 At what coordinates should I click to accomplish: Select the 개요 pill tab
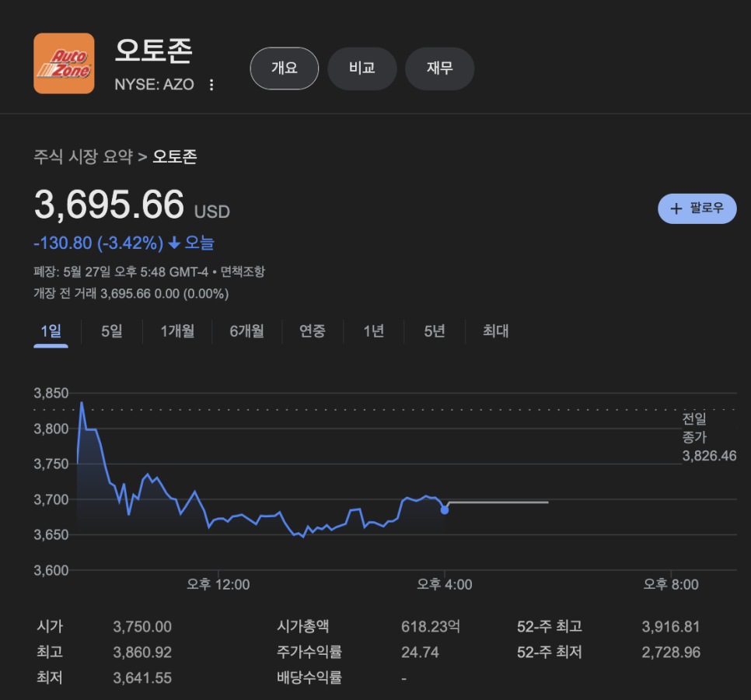tap(285, 68)
